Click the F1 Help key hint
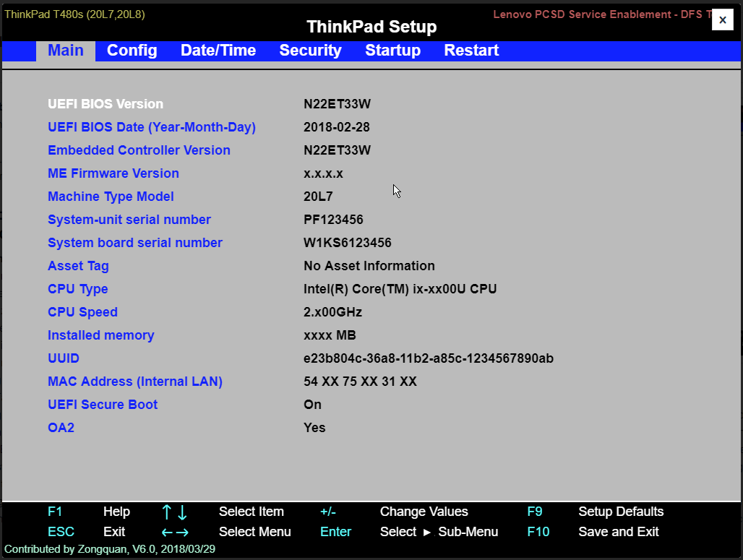This screenshot has width=743, height=560. [55, 512]
